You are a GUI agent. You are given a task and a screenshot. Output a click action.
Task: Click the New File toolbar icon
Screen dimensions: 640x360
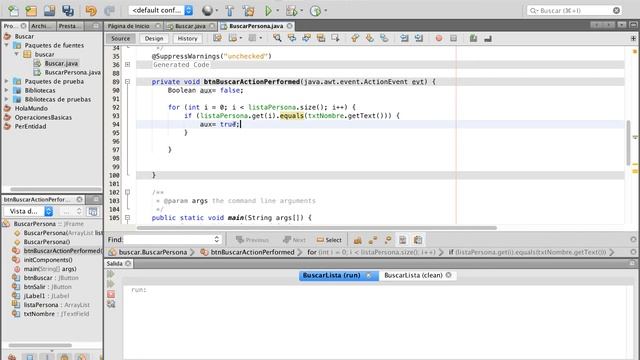click(x=13, y=11)
